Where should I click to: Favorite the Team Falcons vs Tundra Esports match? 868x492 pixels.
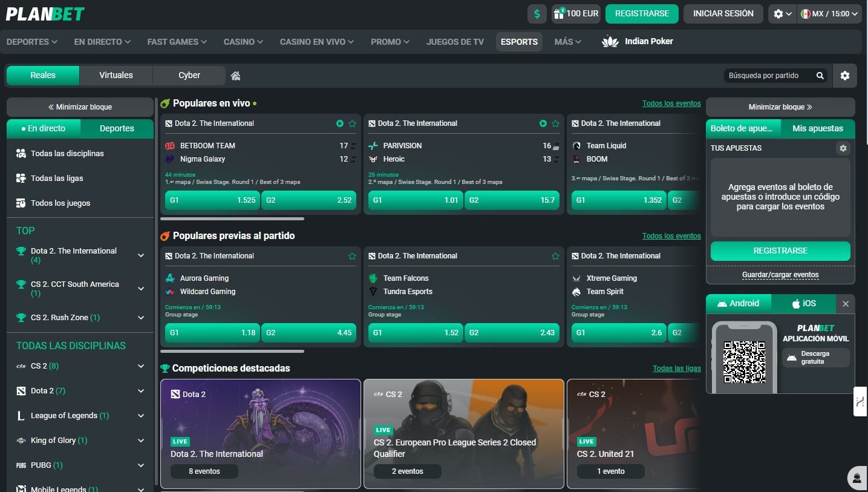555,256
